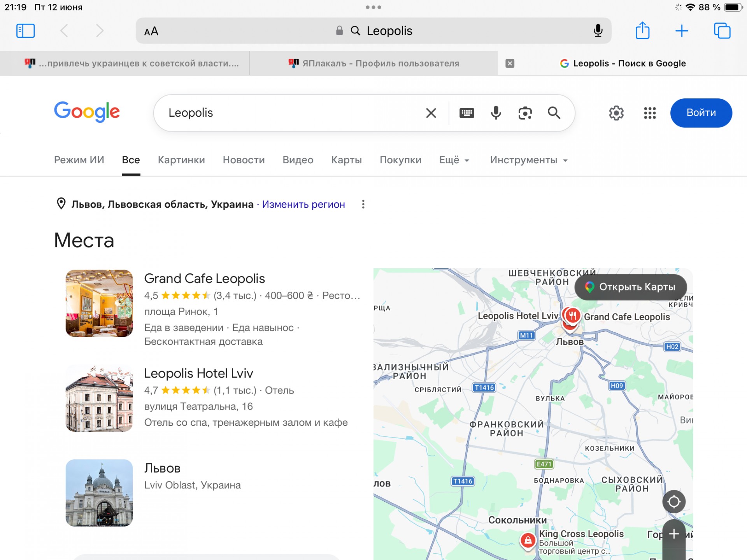
Task: Select the Leopolis Google search tab
Action: point(622,63)
